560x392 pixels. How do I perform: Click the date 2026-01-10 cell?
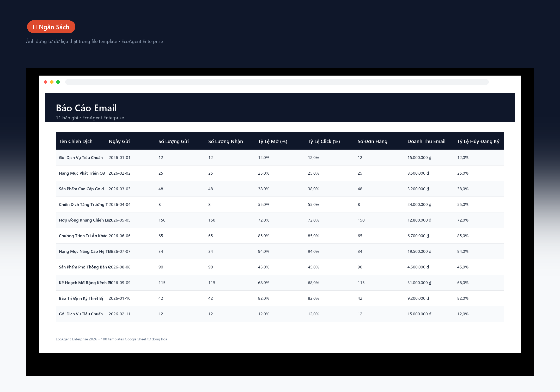(120, 298)
